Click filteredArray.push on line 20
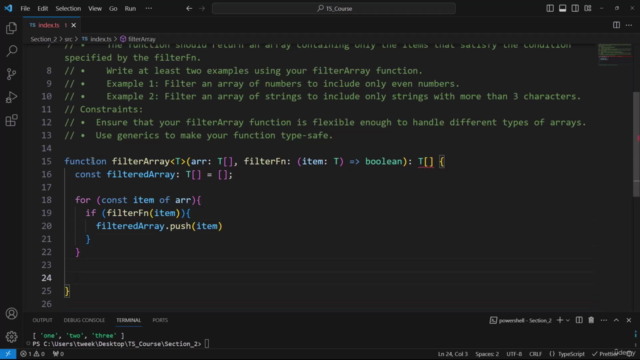 coord(144,226)
